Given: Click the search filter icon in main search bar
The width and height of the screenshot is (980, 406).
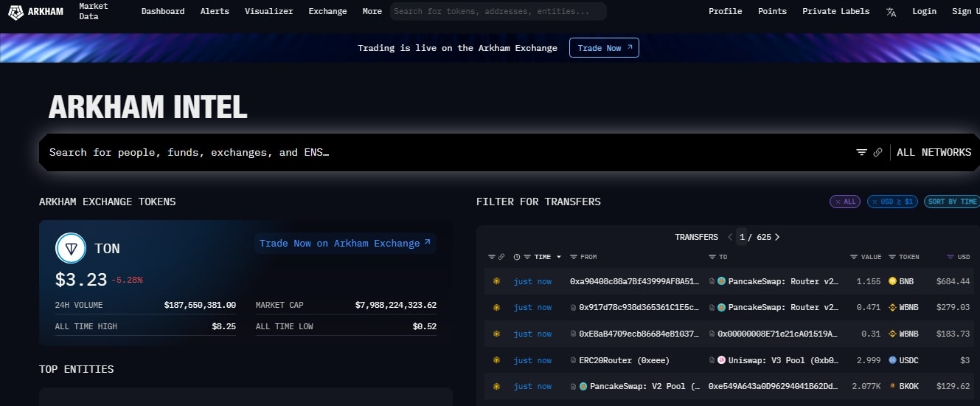Looking at the screenshot, I should click(861, 152).
